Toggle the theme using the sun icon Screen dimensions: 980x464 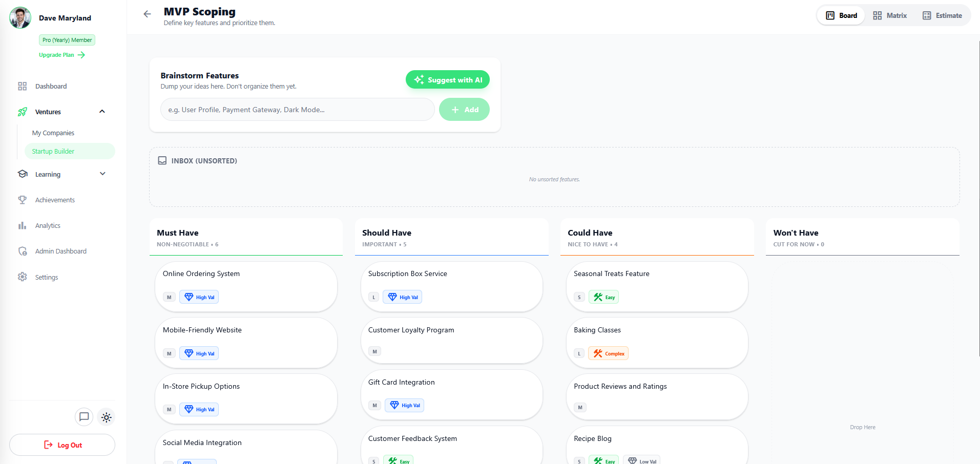pos(106,417)
